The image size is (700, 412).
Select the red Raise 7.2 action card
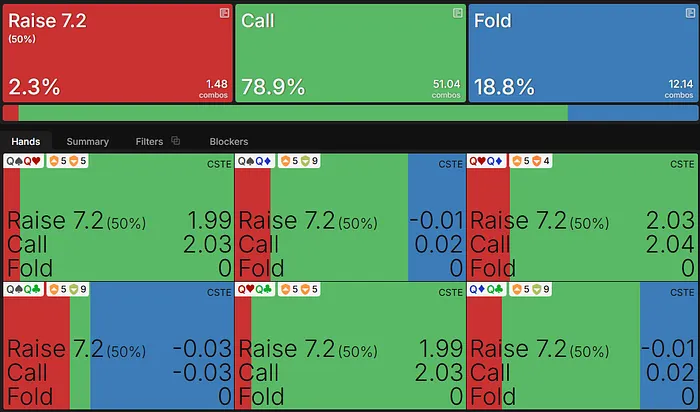pos(117,52)
